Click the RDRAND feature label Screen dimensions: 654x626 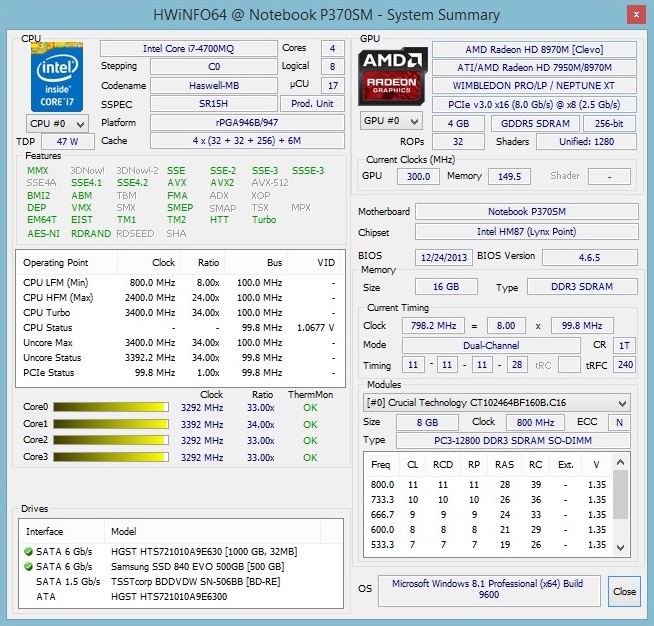[91, 234]
